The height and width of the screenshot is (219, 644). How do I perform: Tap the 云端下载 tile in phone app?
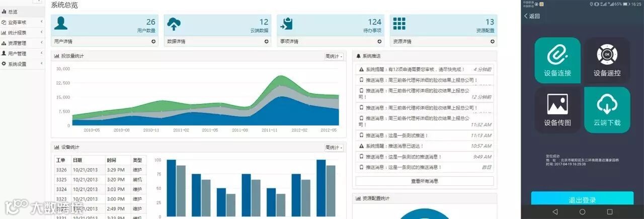pyautogui.click(x=607, y=110)
